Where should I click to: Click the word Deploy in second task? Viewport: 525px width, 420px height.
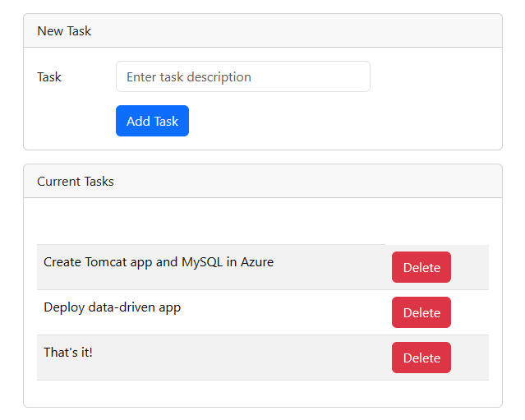(x=64, y=307)
